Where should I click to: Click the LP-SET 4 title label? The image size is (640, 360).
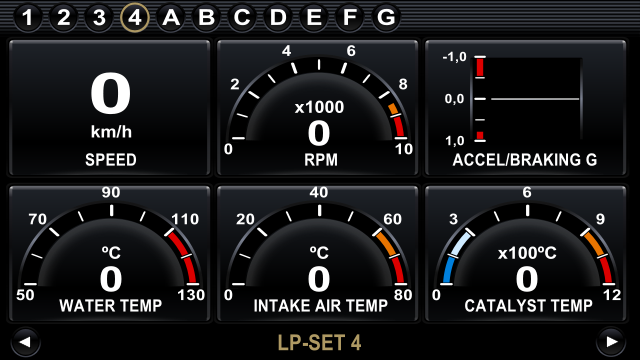click(x=320, y=342)
